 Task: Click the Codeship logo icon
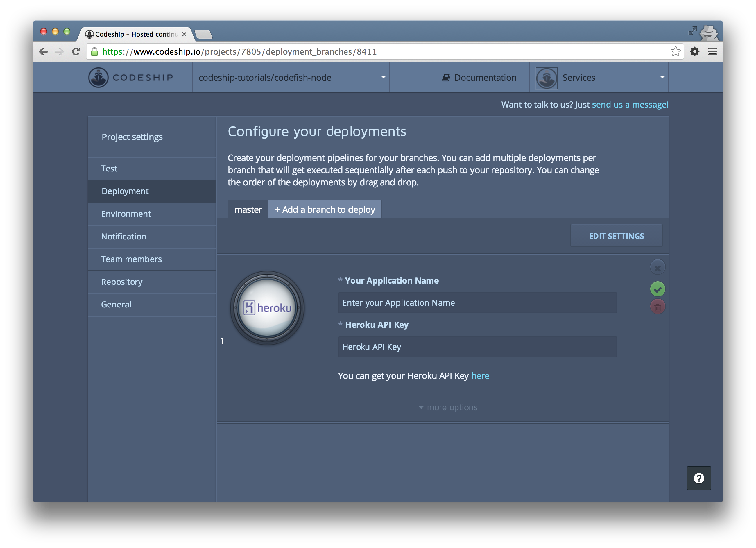(x=98, y=77)
